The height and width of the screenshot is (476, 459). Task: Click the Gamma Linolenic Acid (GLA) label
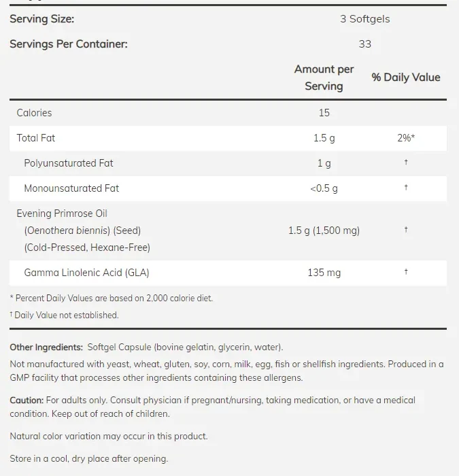[86, 273]
